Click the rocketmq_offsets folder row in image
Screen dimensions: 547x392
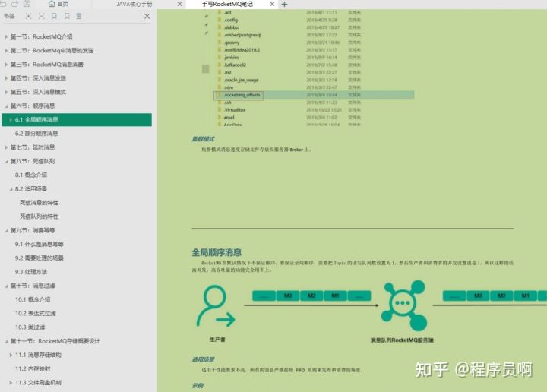[314, 95]
